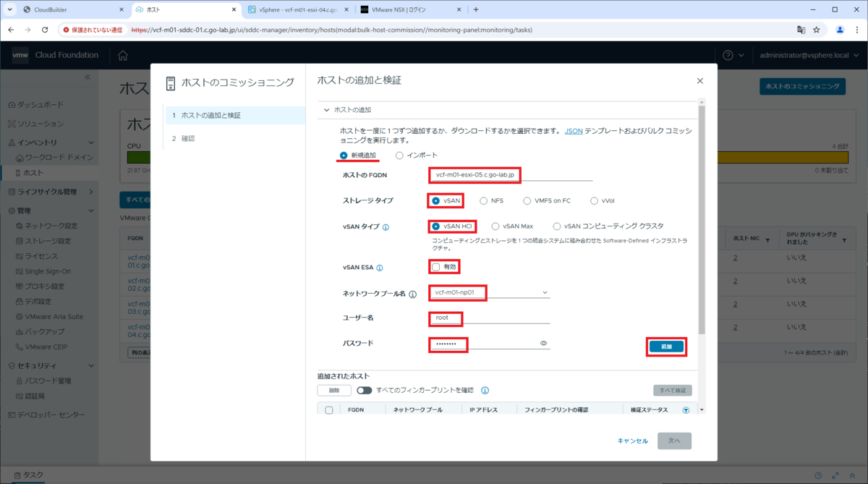Reload the page
The height and width of the screenshot is (484, 868).
pyautogui.click(x=45, y=30)
